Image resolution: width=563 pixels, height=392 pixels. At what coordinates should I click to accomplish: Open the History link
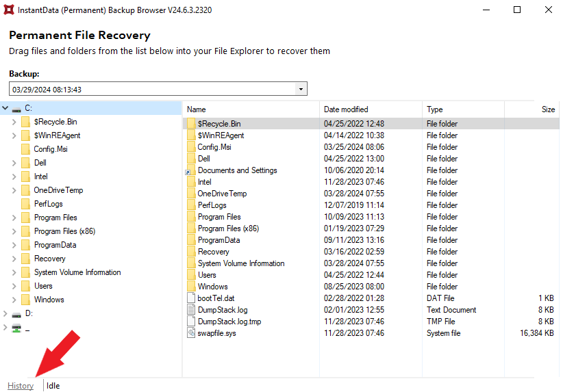click(x=21, y=386)
